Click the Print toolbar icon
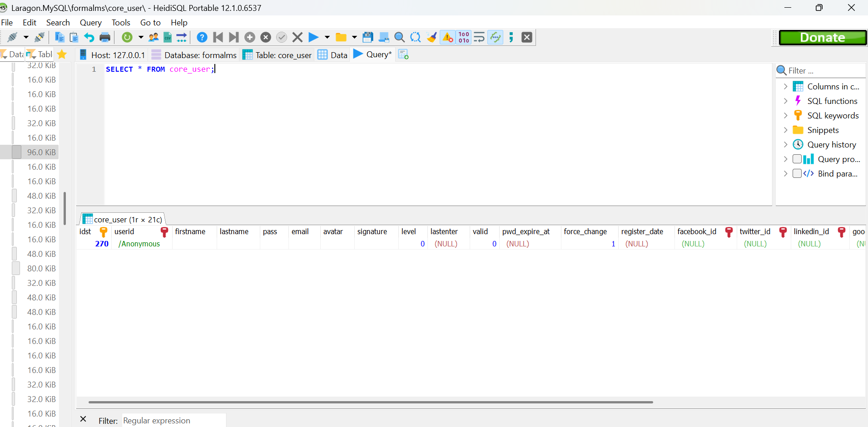 [105, 37]
